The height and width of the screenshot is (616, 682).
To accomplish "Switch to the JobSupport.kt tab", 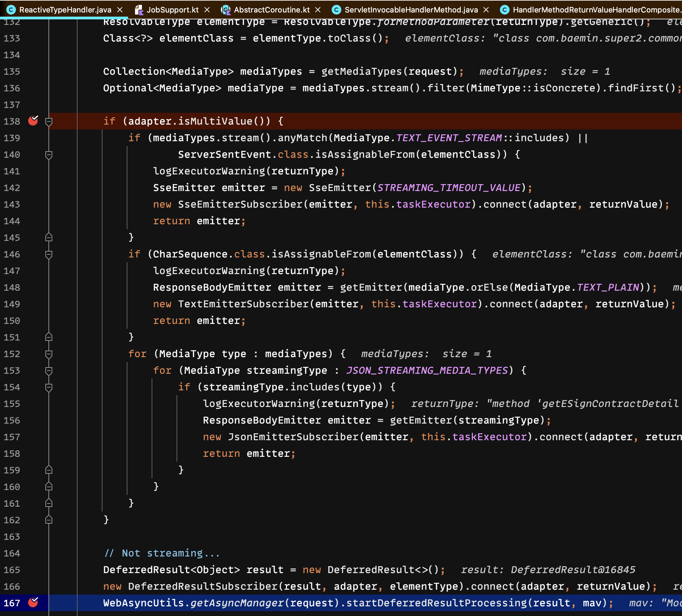I will coord(172,10).
